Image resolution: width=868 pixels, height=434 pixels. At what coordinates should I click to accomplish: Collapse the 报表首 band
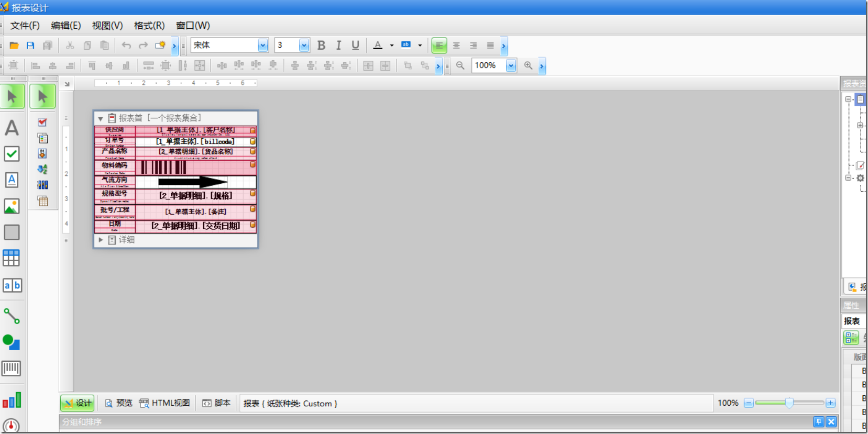point(100,119)
